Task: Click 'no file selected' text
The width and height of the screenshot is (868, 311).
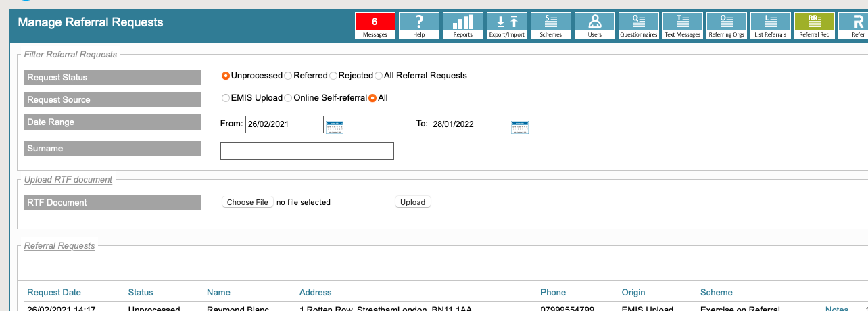Action: tap(304, 202)
